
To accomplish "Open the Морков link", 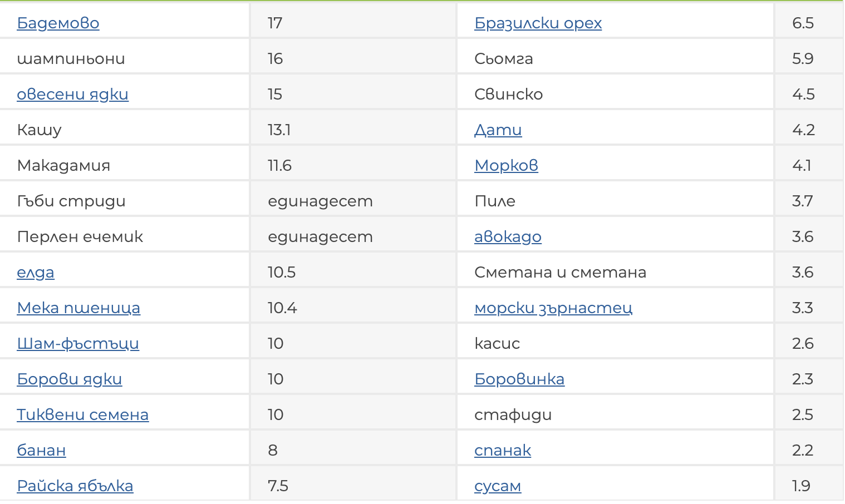I will click(x=506, y=165).
